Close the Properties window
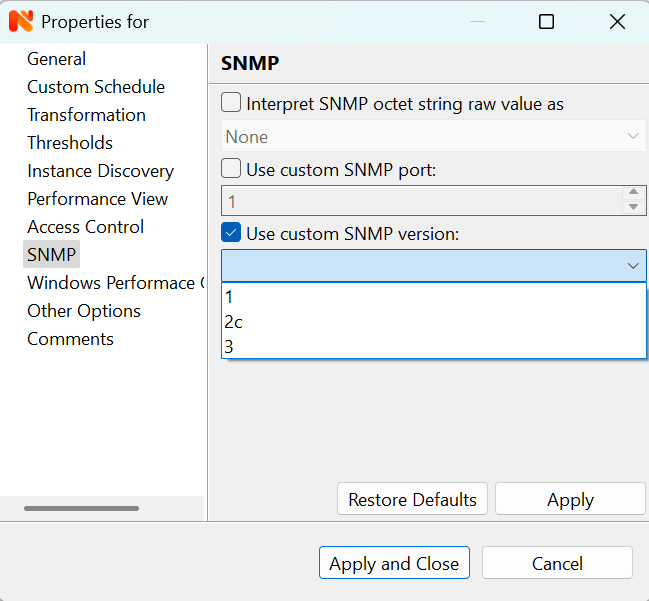This screenshot has width=649, height=601. click(x=617, y=22)
